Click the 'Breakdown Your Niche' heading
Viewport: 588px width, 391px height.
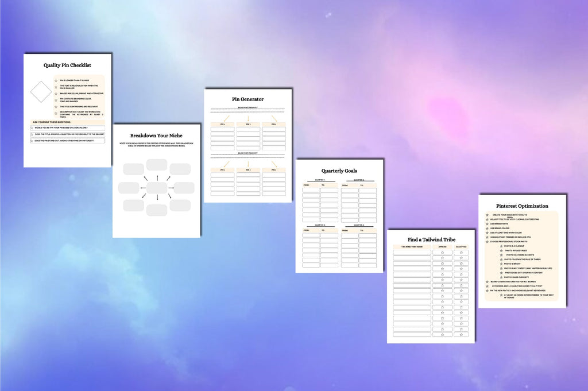pos(156,136)
